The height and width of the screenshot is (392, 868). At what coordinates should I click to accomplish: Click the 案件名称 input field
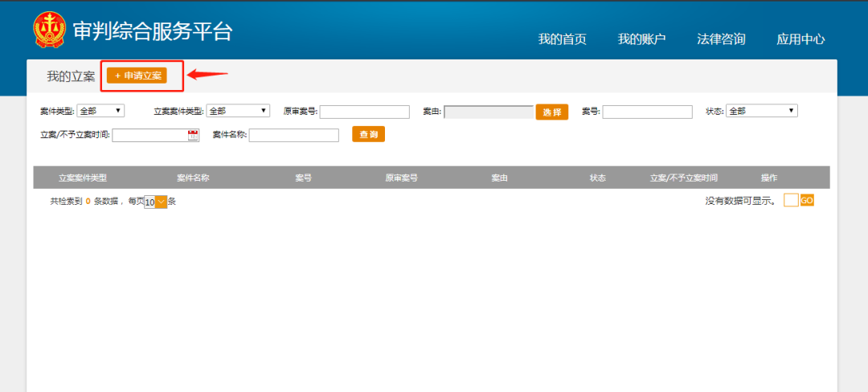click(x=294, y=135)
